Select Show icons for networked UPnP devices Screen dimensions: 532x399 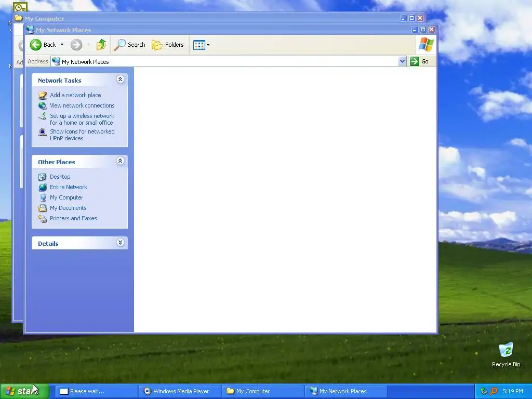click(82, 135)
